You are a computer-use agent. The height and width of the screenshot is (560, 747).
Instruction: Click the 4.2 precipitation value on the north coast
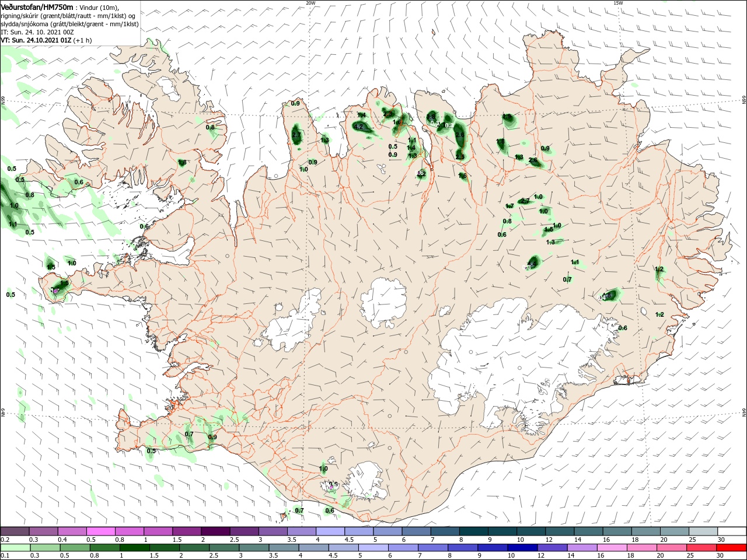click(x=359, y=127)
